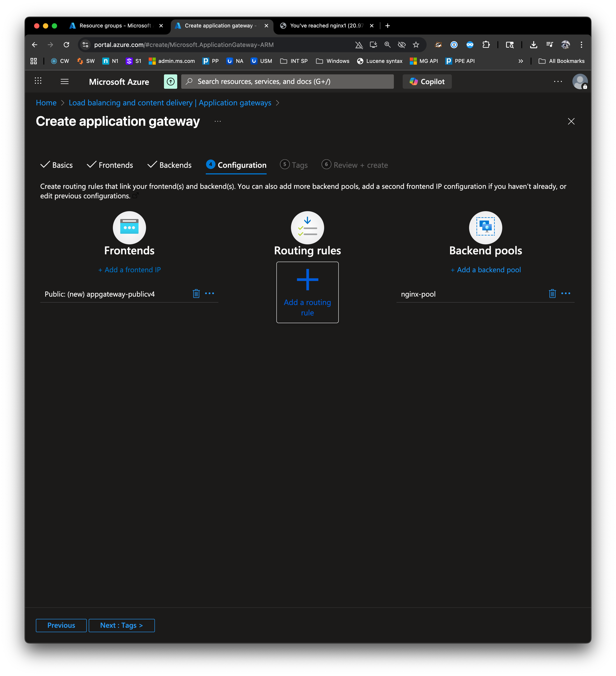Expand the ellipsis beside Create application gateway title
The height and width of the screenshot is (676, 616).
point(218,121)
